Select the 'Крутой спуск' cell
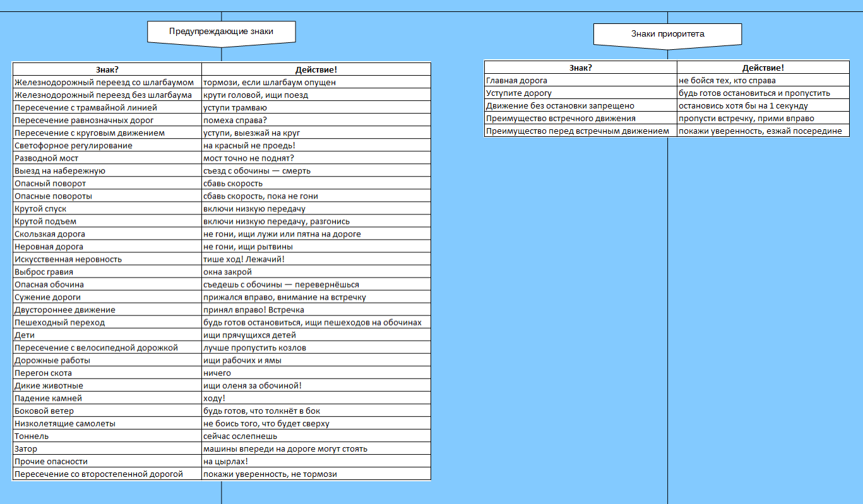The height and width of the screenshot is (504, 863). click(107, 208)
